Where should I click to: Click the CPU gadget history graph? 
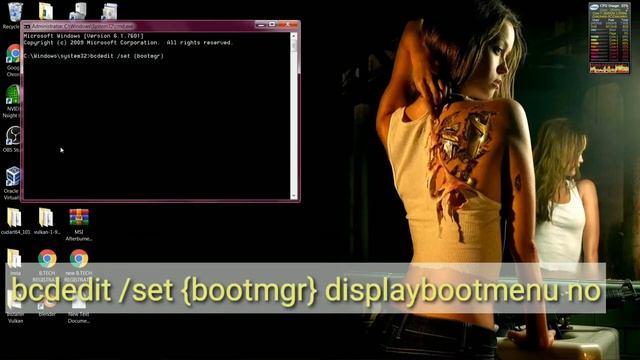(x=609, y=68)
